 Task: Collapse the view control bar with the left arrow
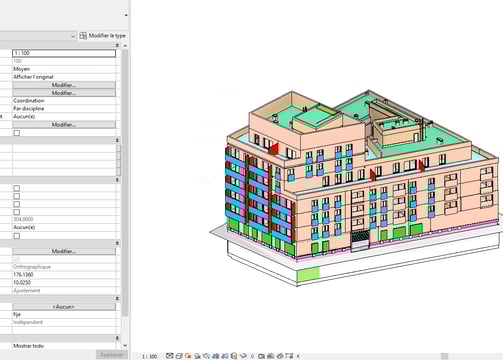[x=298, y=356]
